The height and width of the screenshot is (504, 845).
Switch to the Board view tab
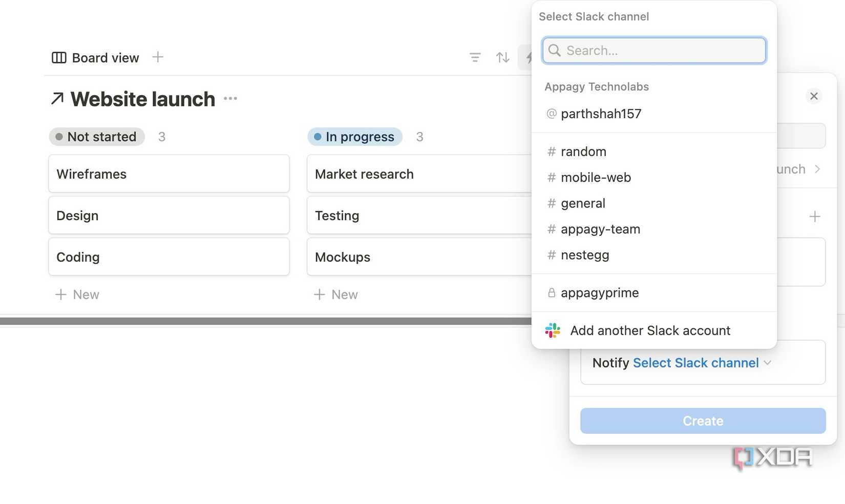pos(95,58)
